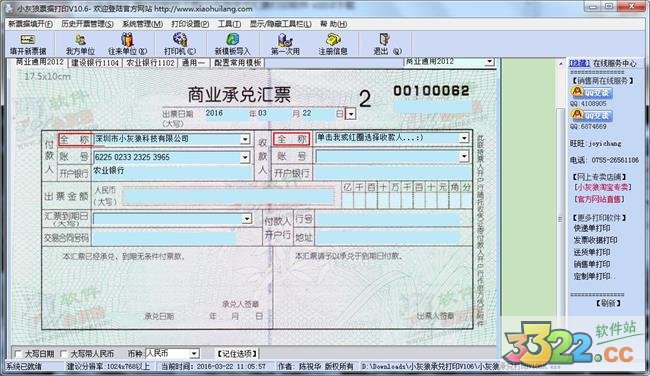Expand the payer 账号 account dropdown
The width and height of the screenshot is (650, 376).
tap(245, 157)
